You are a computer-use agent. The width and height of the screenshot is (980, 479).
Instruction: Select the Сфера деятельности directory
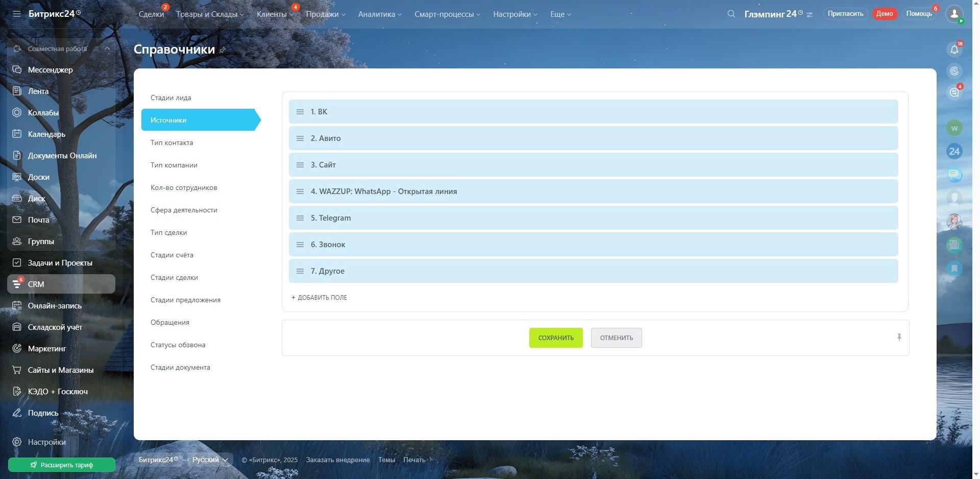184,210
